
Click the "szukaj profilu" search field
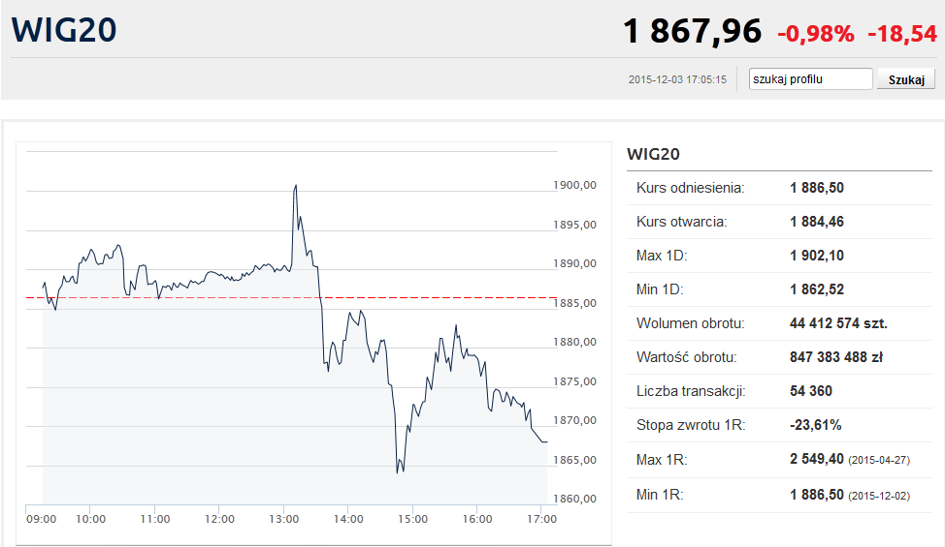pyautogui.click(x=811, y=79)
